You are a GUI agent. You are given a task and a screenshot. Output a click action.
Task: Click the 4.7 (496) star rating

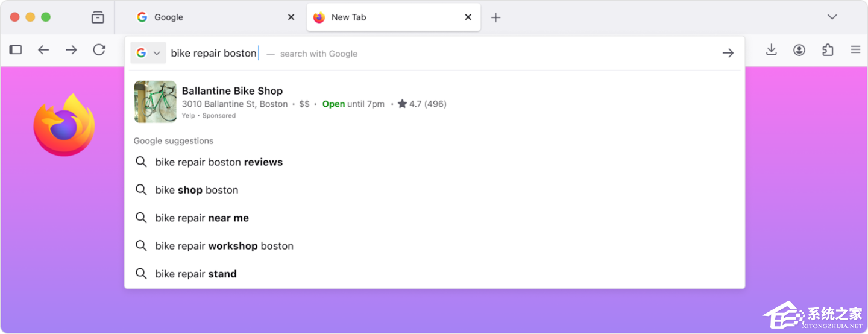click(422, 104)
